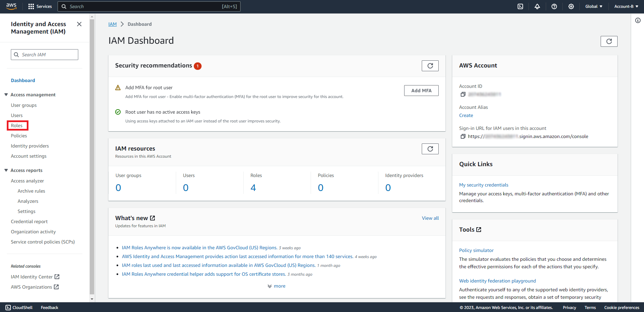Screen dimensions: 644x312
Task: Collapse the Access reports section
Action: click(x=6, y=170)
